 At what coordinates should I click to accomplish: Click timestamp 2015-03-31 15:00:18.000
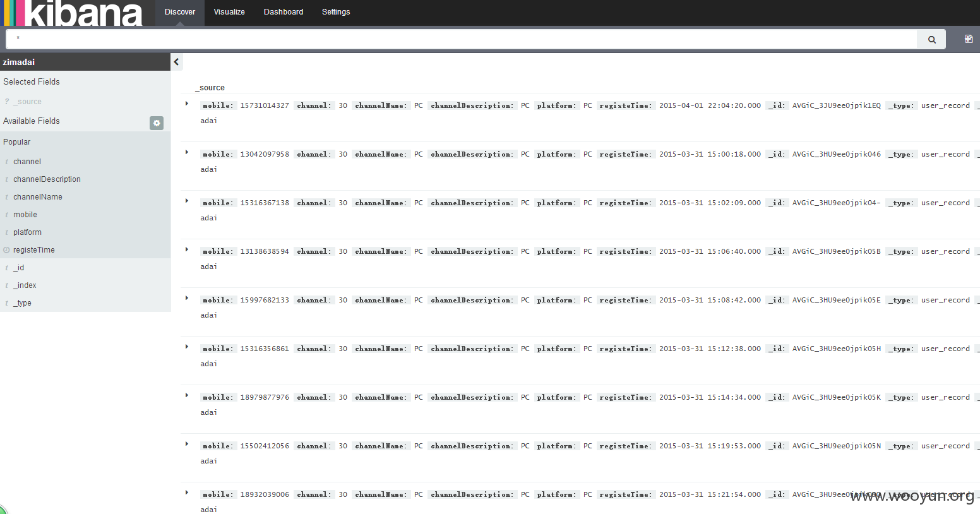coord(710,154)
